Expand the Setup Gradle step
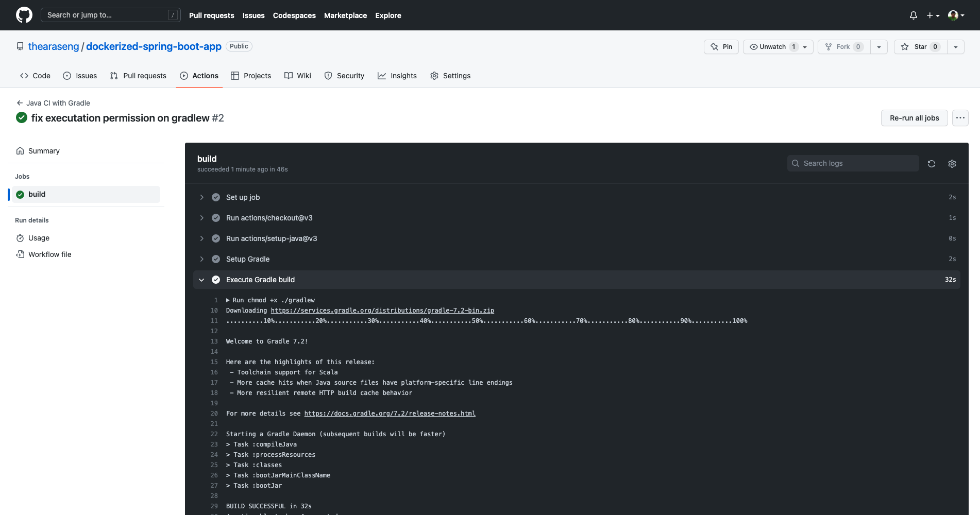This screenshot has height=515, width=980. pos(577,259)
